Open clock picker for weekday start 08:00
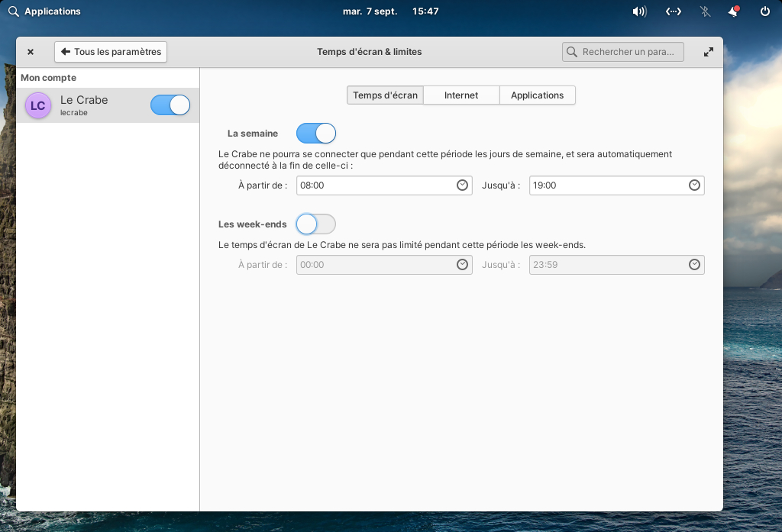782x532 pixels. pos(462,185)
